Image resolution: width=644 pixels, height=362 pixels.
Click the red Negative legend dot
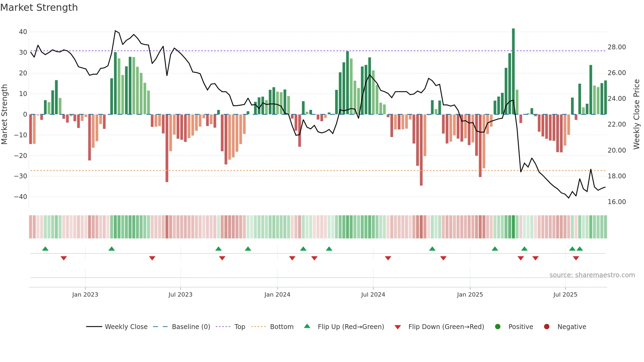click(547, 327)
